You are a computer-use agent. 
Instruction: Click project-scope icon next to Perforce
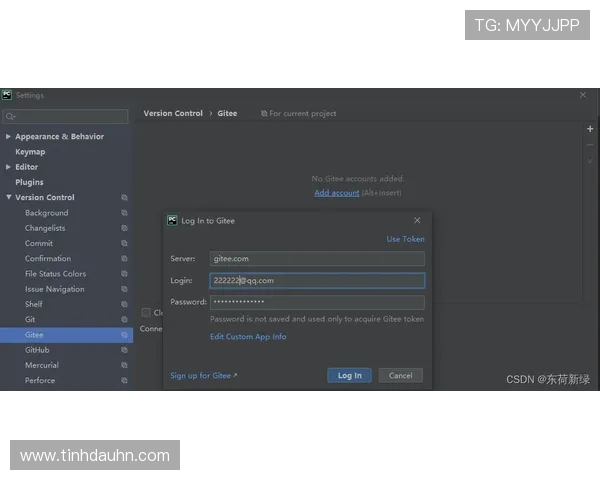coord(124,380)
